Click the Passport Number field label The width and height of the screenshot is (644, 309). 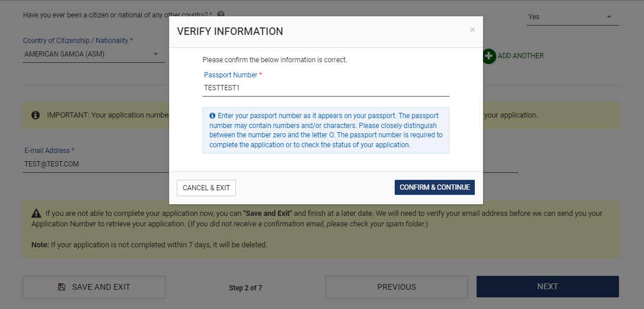click(x=230, y=75)
